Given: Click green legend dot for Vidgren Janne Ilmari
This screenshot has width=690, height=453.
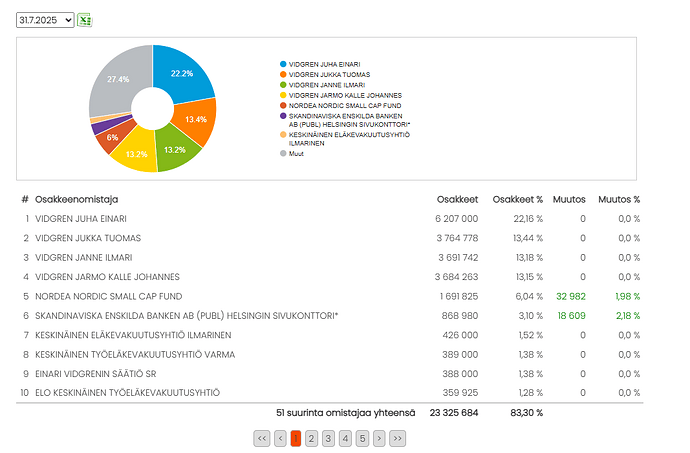Looking at the screenshot, I should pyautogui.click(x=283, y=85).
